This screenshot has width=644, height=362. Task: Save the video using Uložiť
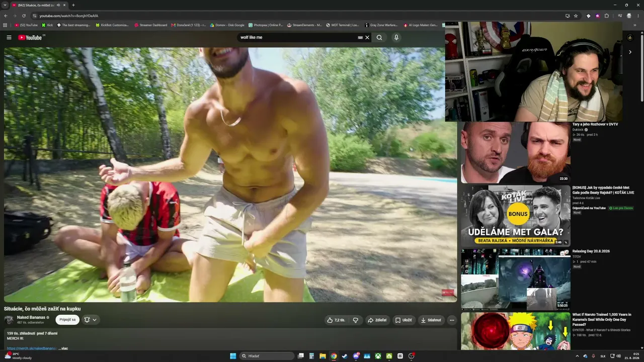pyautogui.click(x=404, y=320)
